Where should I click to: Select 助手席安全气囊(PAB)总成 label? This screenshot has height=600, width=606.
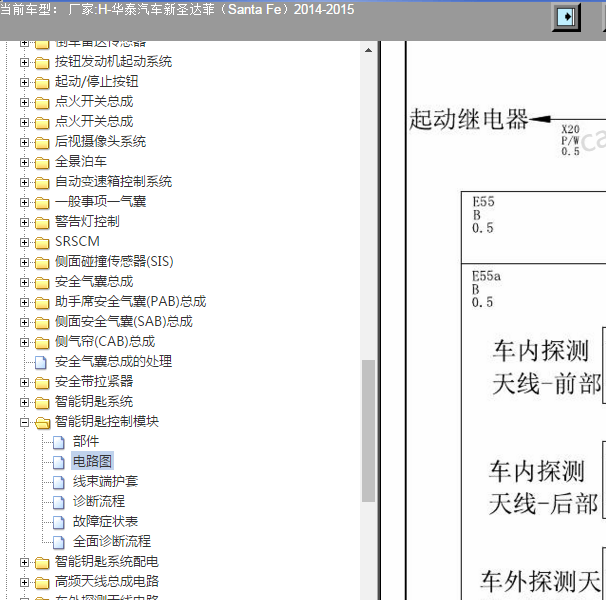coord(131,302)
